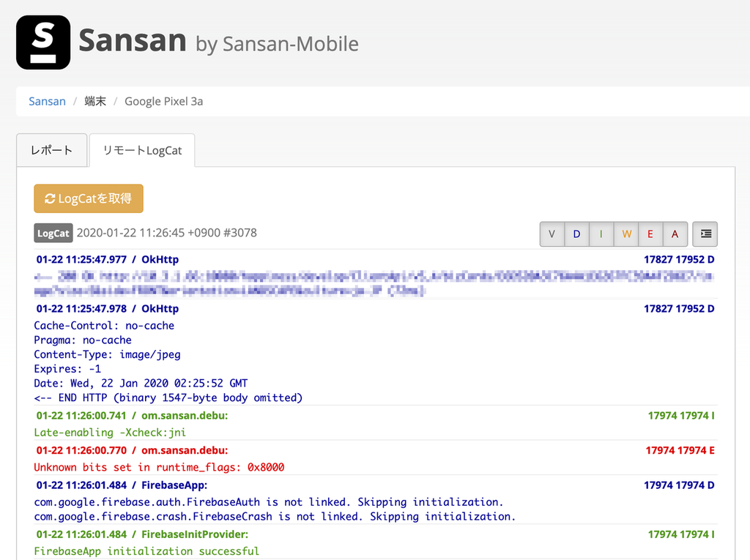The height and width of the screenshot is (560, 750).
Task: Toggle the A assert log level filter
Action: click(675, 234)
